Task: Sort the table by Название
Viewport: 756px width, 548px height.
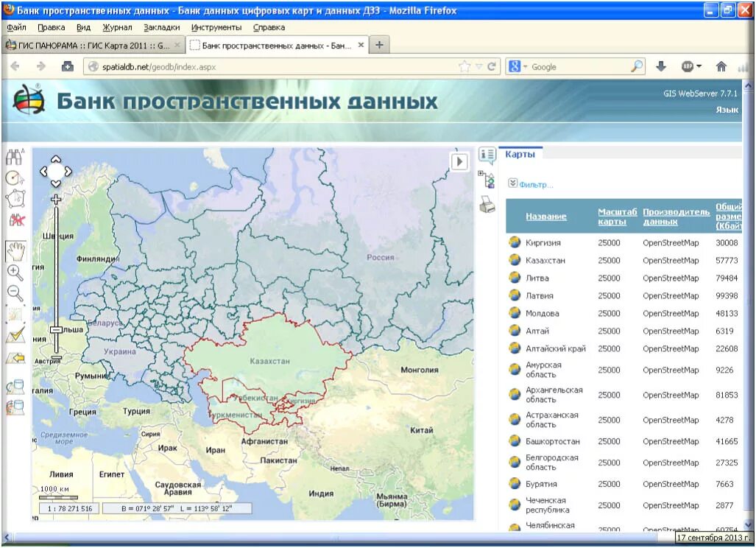Action: pyautogui.click(x=545, y=217)
